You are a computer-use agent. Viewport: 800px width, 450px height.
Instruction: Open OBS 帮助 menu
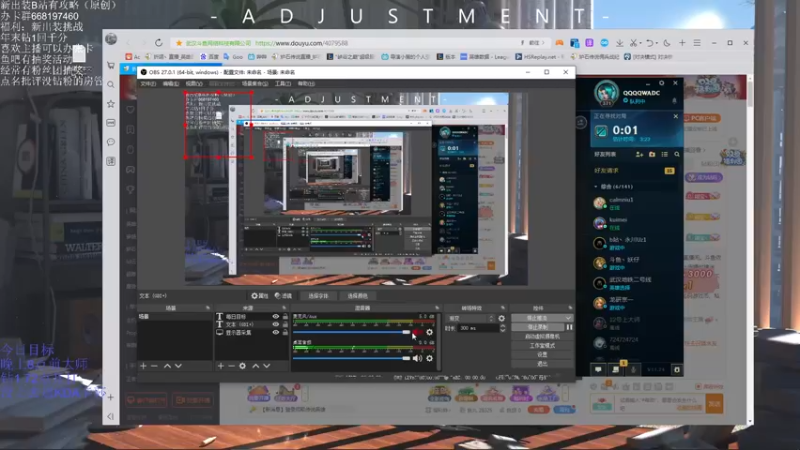tap(307, 84)
